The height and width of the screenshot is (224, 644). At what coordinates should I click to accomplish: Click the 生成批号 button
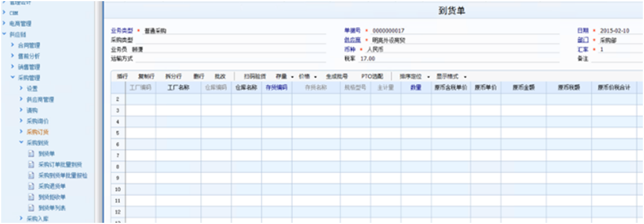coord(337,76)
